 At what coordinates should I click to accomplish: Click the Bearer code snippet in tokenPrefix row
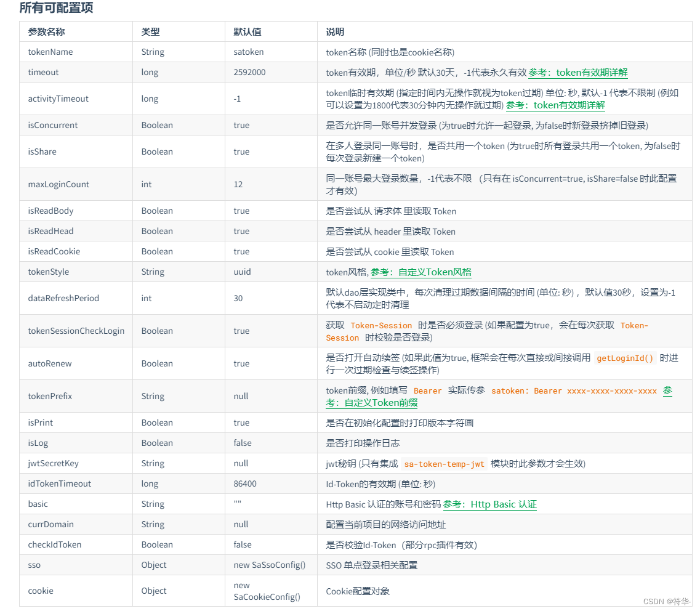click(x=428, y=391)
